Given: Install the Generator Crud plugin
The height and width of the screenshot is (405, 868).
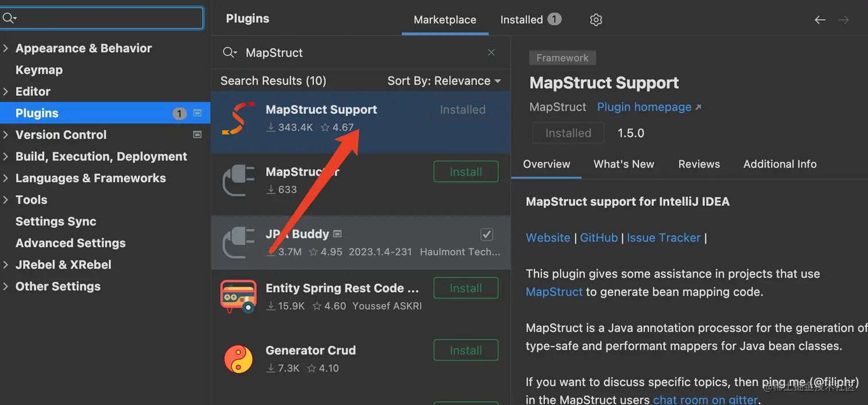Looking at the screenshot, I should [x=466, y=351].
